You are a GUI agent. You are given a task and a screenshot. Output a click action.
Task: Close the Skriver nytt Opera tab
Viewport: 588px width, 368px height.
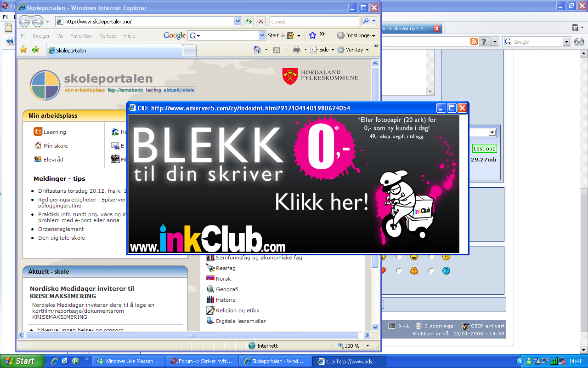tap(437, 29)
